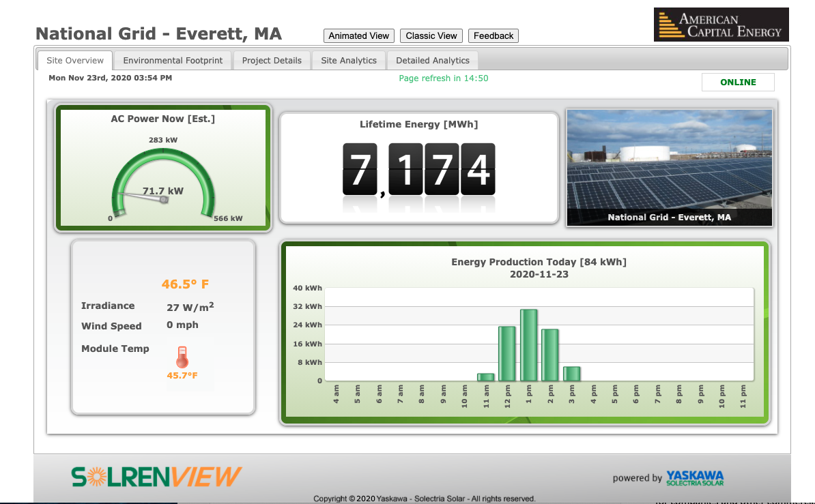Viewport: 815px width, 504px height.
Task: Click the National Grid solar array photo
Action: pyautogui.click(x=670, y=168)
